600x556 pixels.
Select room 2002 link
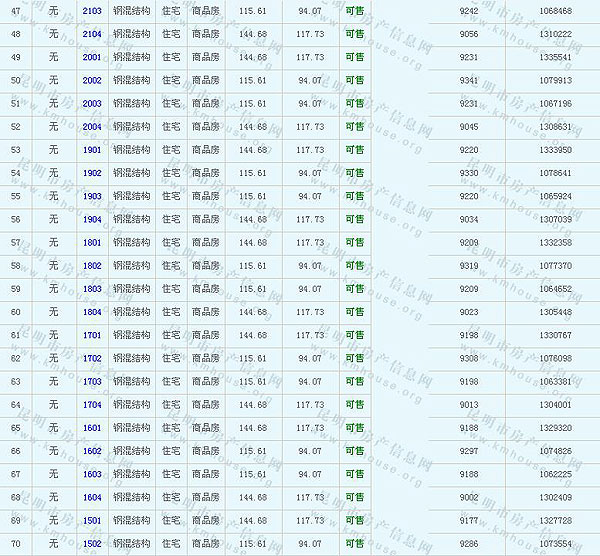(x=92, y=80)
